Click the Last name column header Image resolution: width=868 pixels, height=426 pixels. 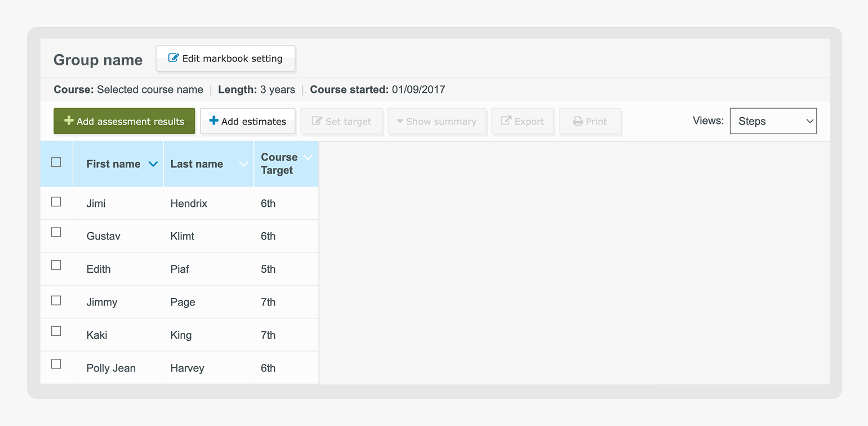[x=209, y=164]
